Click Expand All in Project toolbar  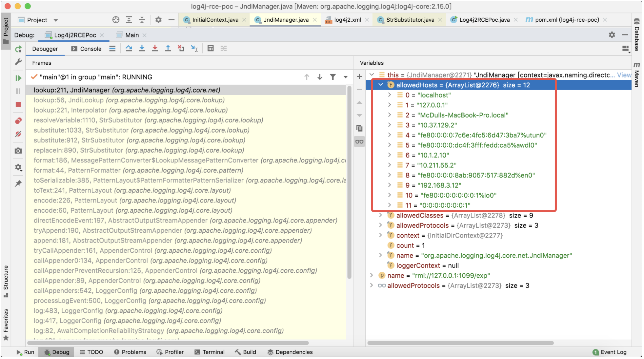click(129, 20)
